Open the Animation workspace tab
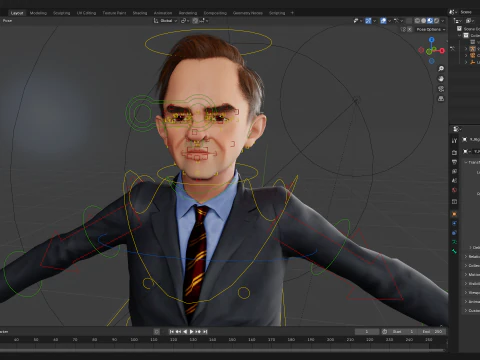 (163, 13)
